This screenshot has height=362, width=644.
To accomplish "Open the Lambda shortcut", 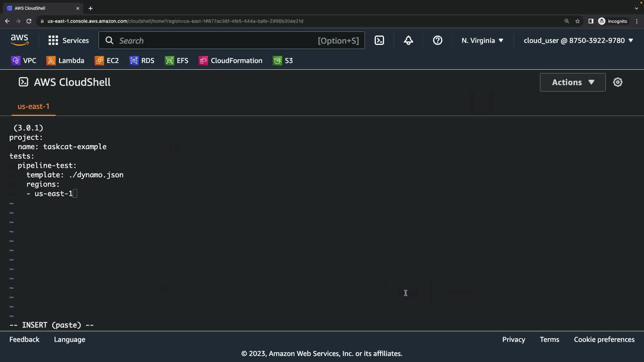I will pyautogui.click(x=65, y=61).
